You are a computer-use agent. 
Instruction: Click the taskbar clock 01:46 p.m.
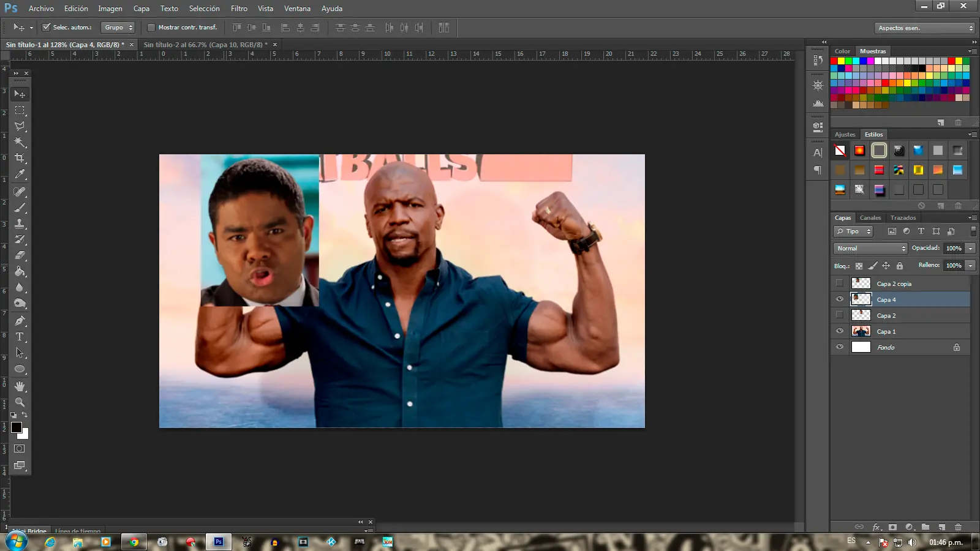tap(946, 542)
